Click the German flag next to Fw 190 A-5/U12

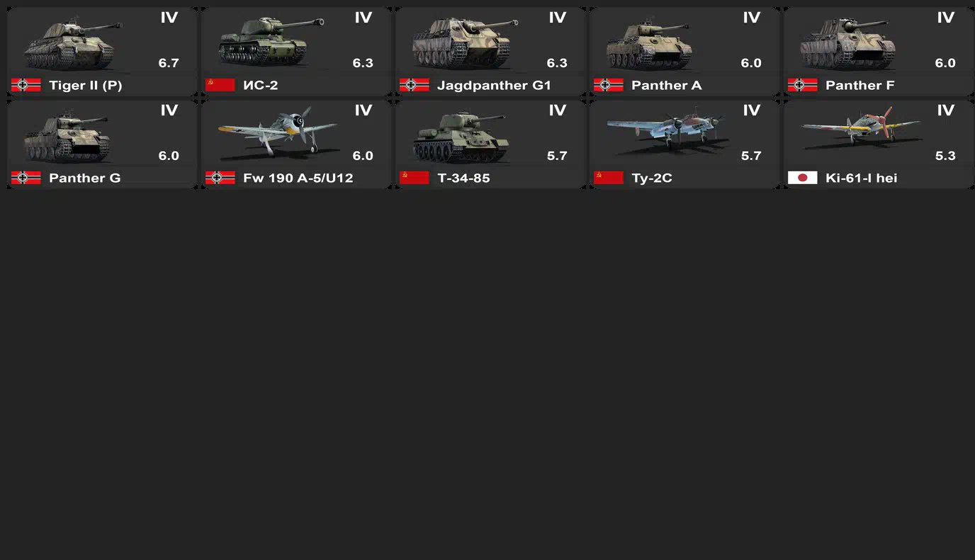220,178
